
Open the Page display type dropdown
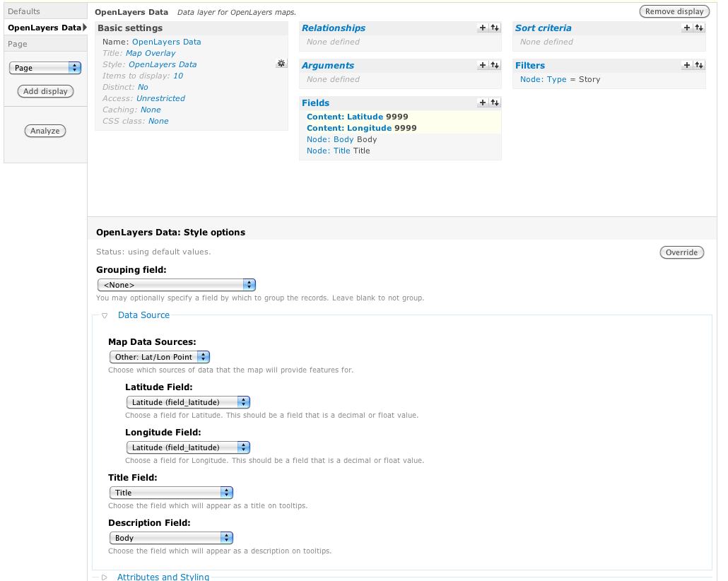point(45,68)
